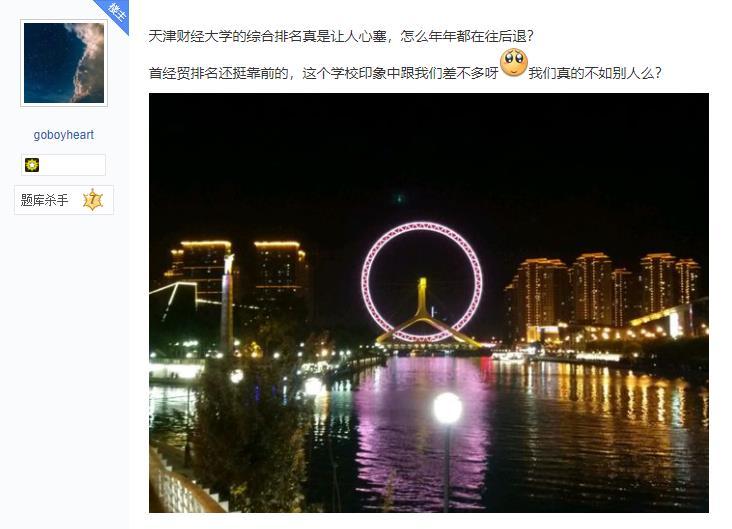
Task: Click the yellow Y-shaped Ferris wheel support
Action: [x=423, y=313]
